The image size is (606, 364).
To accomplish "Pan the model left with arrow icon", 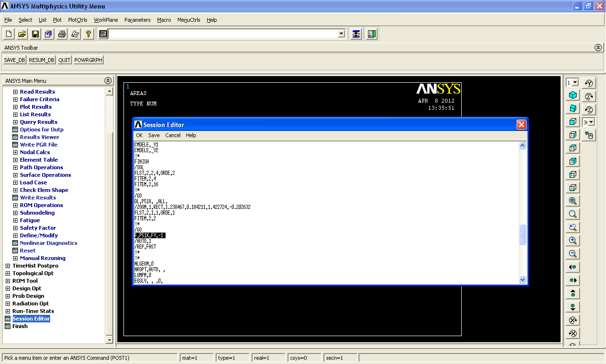I will tap(573, 267).
